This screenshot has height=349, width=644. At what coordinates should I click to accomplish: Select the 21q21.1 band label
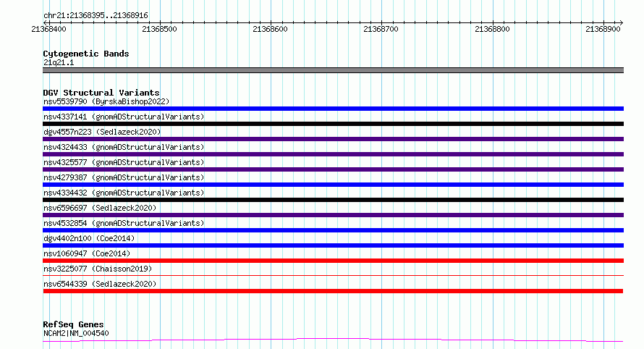[x=59, y=62]
